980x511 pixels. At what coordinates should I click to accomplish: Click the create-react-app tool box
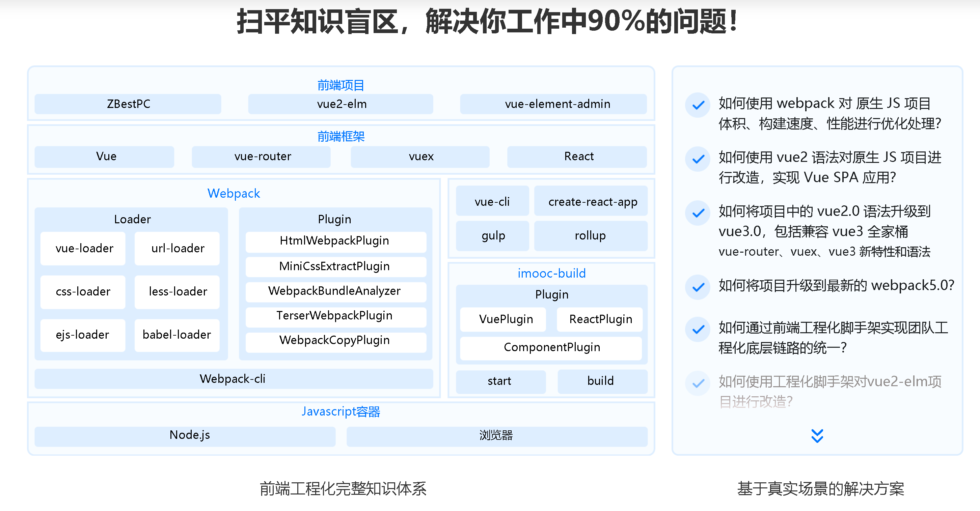coord(591,201)
